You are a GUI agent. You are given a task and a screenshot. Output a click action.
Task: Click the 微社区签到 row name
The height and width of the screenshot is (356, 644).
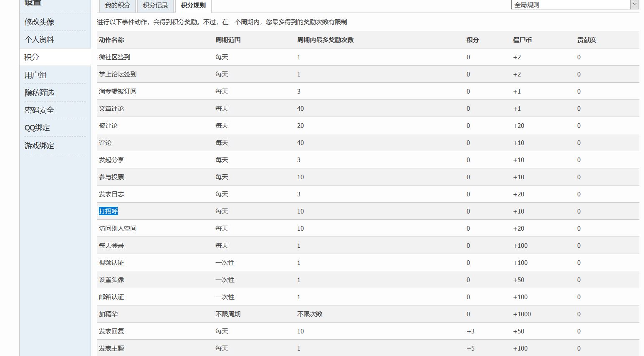(x=114, y=57)
